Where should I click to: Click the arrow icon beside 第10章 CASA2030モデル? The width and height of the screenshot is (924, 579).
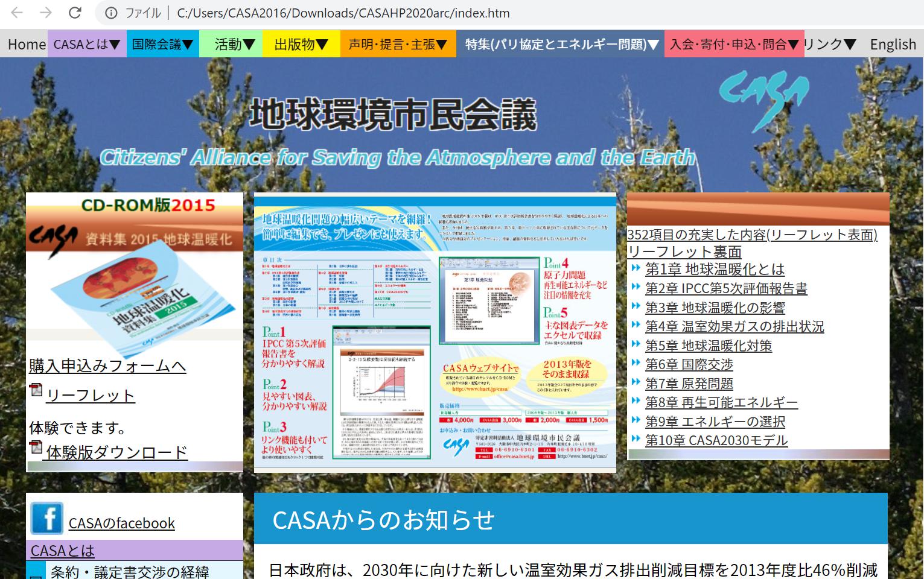tap(635, 438)
